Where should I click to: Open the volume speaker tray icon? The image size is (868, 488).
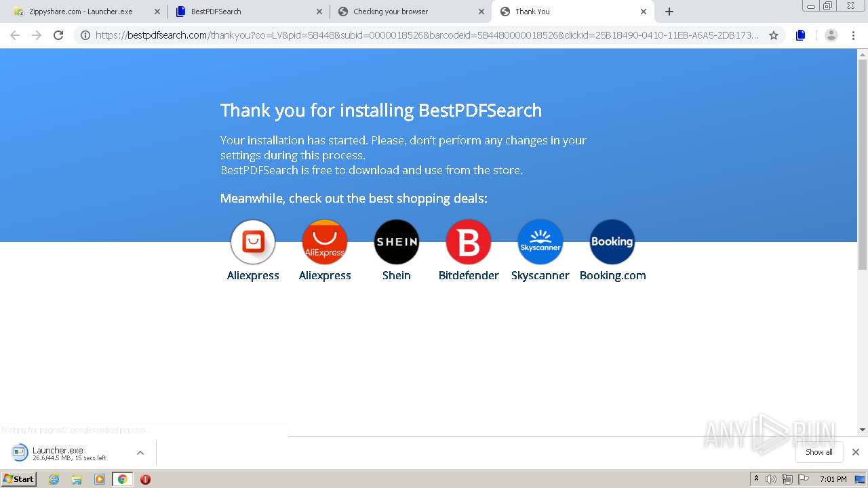pos(770,479)
